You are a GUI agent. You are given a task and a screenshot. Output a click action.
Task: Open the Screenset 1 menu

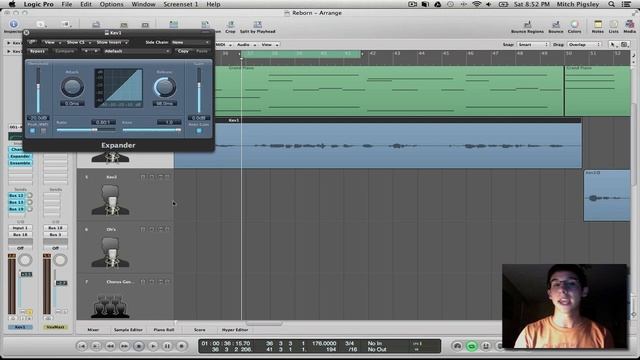(x=180, y=4)
